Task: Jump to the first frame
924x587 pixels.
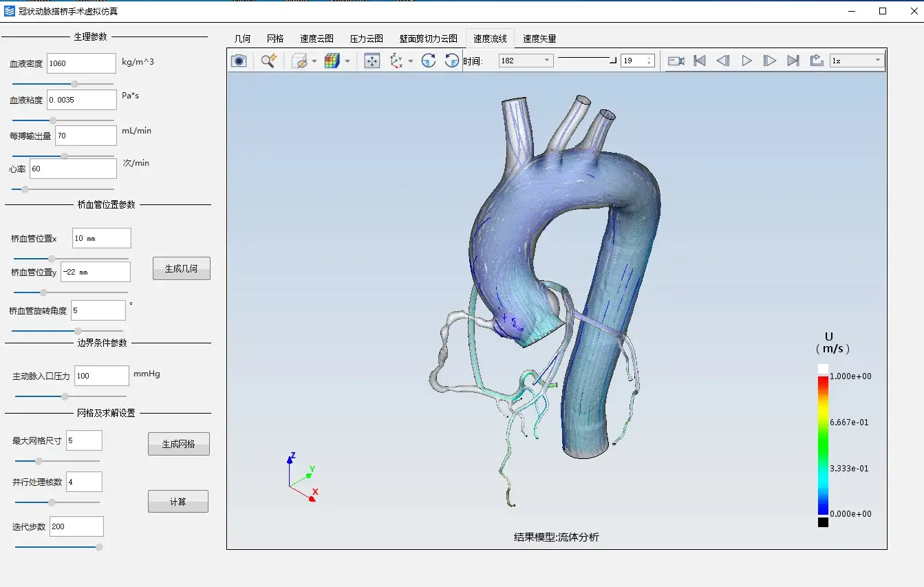Action: coord(700,61)
